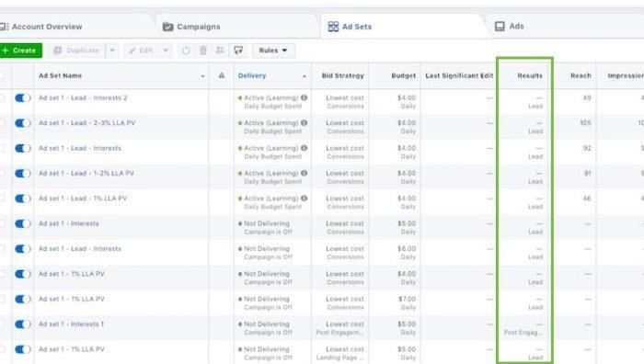This screenshot has width=644, height=364.
Task: Open the Rules dropdown menu
Action: coord(273,51)
